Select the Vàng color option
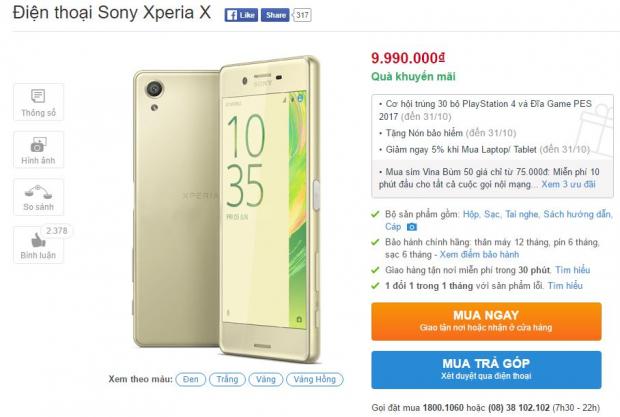 [266, 379]
